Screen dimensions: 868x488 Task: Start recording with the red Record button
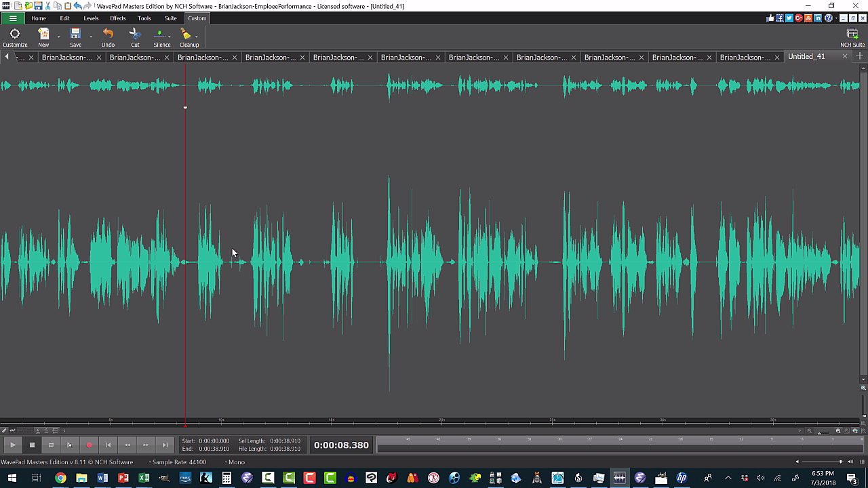[89, 445]
